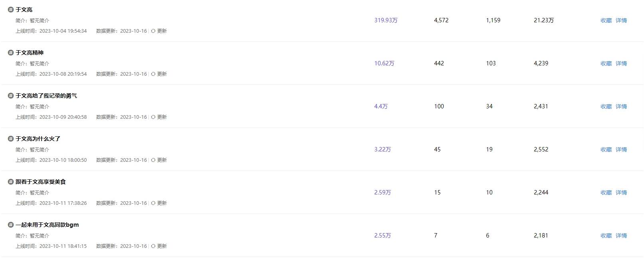Click 更新 text in 于文亮为什么火了 row
Image resolution: width=644 pixels, height=263 pixels.
click(x=162, y=160)
